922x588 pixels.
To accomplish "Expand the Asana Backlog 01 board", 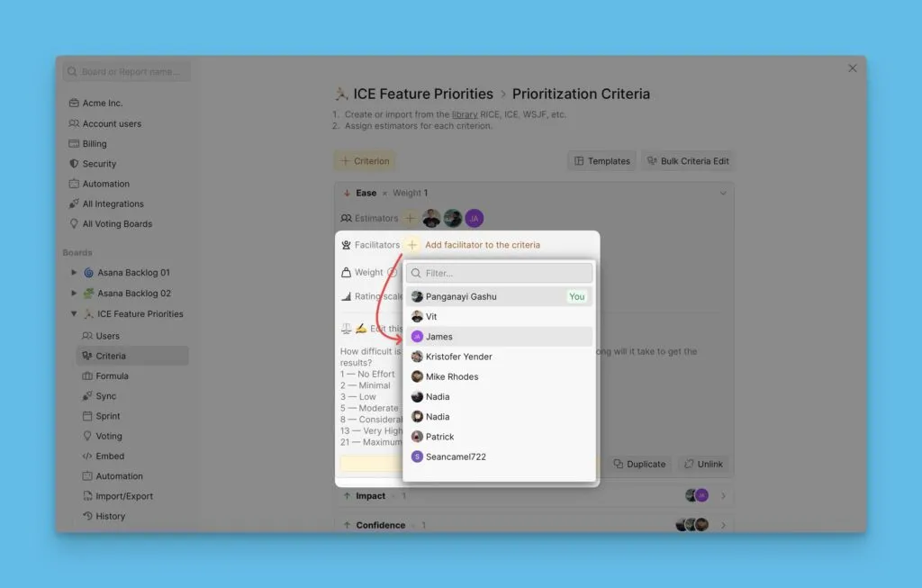I will tap(74, 272).
